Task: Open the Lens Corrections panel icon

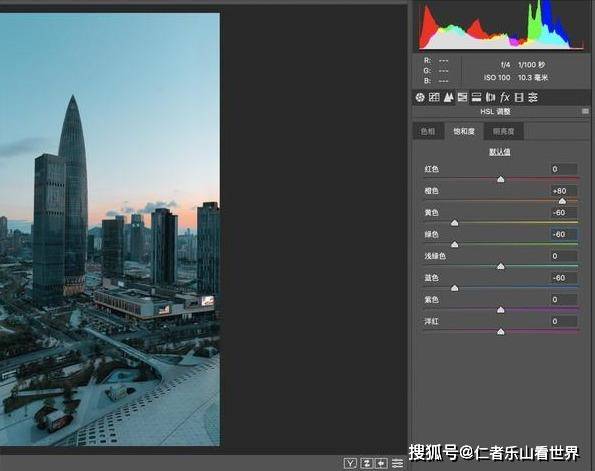Action: pos(490,98)
